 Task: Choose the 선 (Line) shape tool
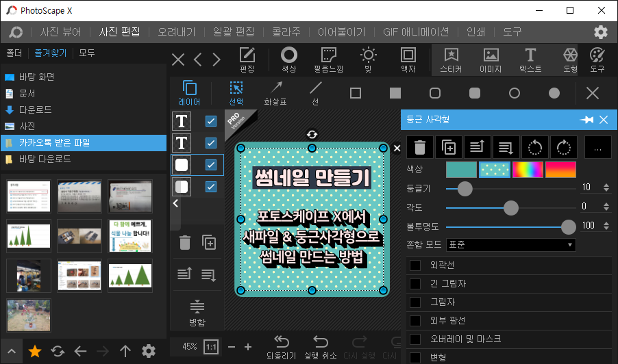pos(315,93)
